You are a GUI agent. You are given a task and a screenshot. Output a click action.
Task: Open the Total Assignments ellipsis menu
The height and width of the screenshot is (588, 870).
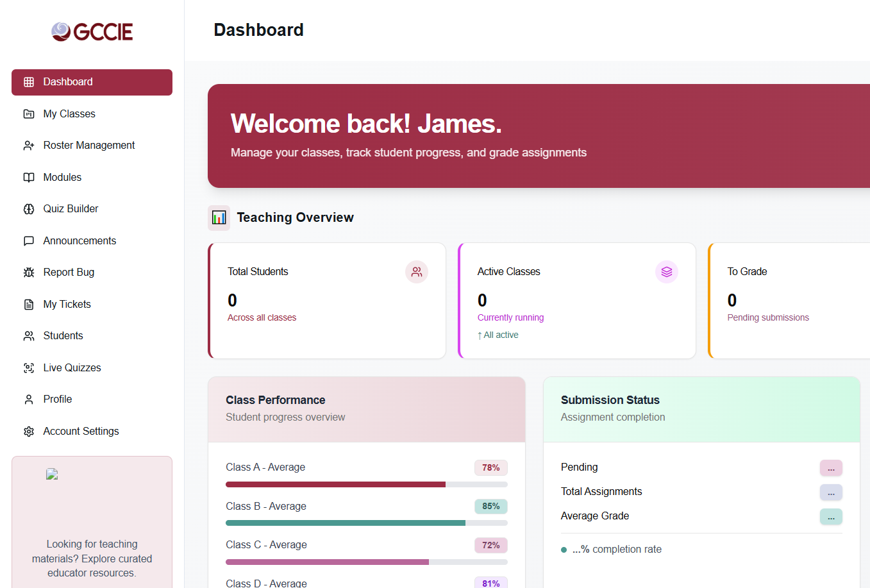pos(831,492)
